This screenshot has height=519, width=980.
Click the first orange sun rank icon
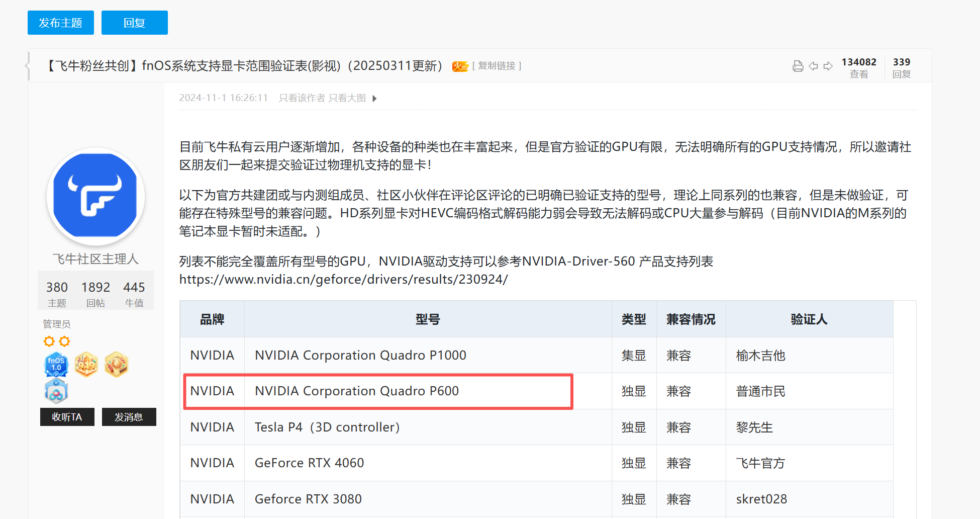(x=49, y=341)
